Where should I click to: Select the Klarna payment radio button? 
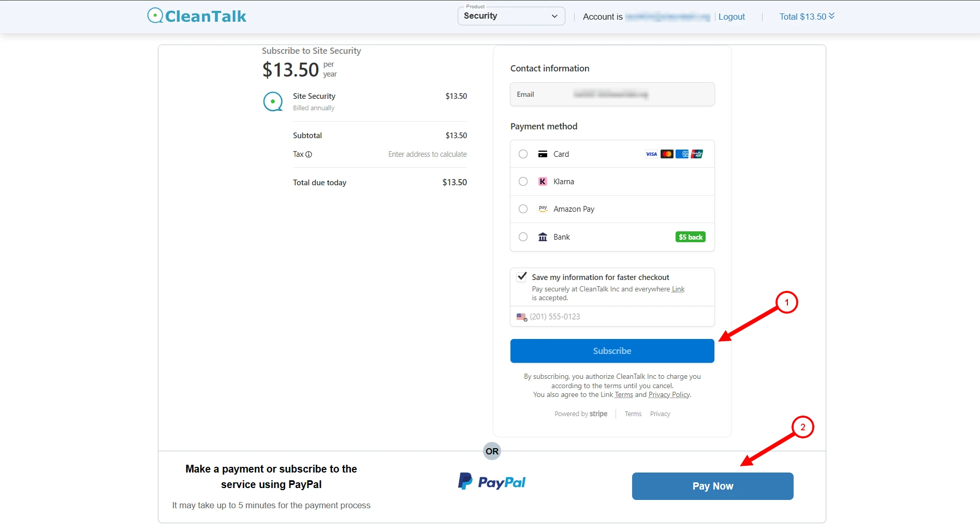pyautogui.click(x=523, y=182)
